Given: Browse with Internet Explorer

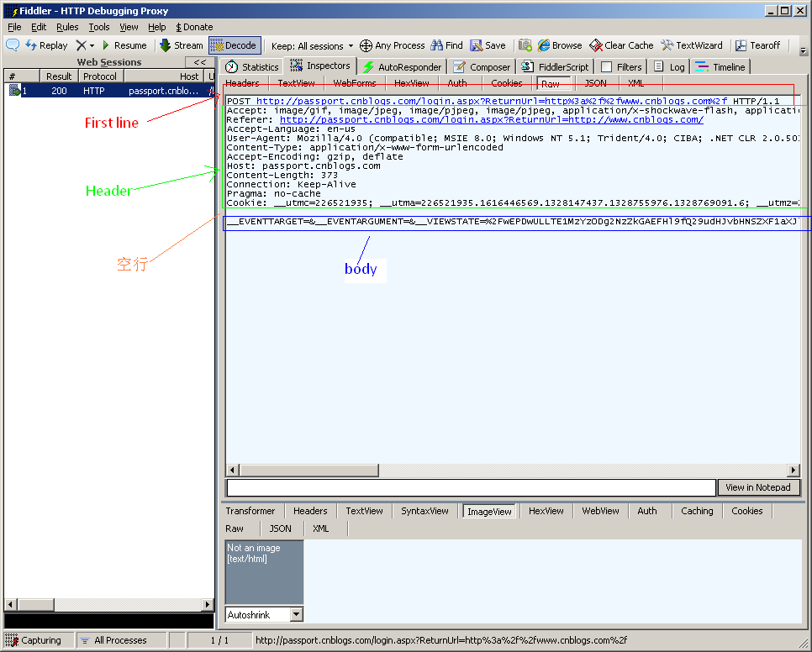Looking at the screenshot, I should pos(560,45).
